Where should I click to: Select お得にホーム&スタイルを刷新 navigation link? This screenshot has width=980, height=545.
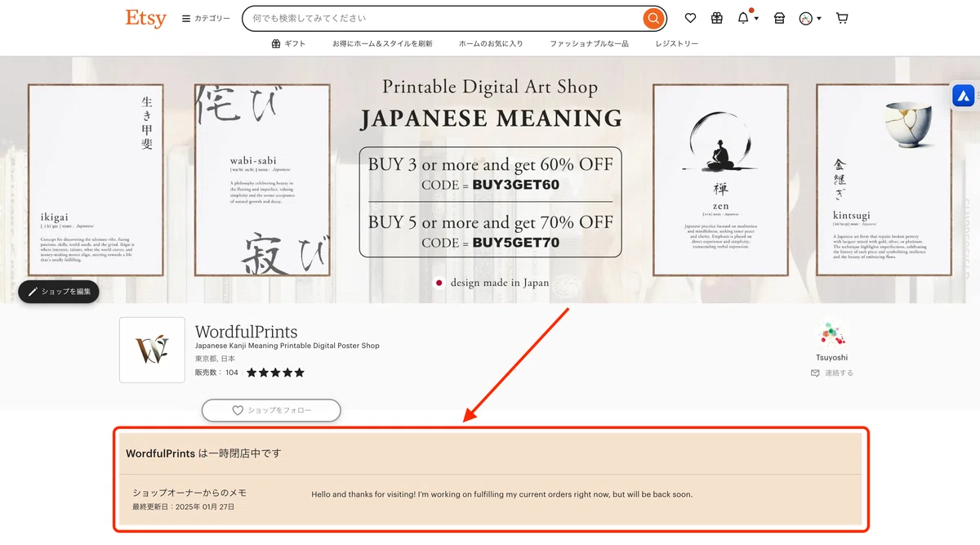click(x=382, y=43)
